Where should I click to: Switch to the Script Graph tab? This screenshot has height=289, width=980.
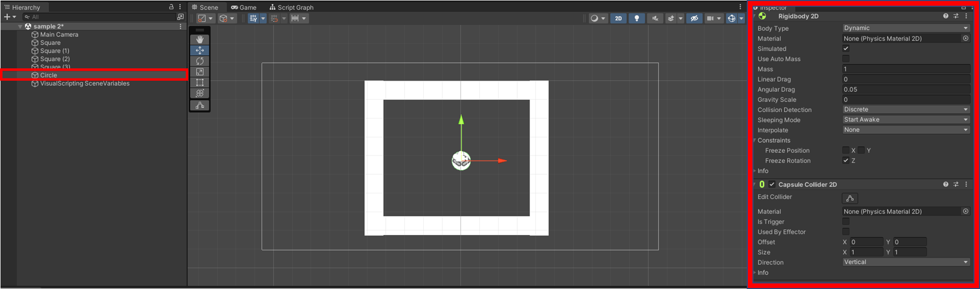tap(292, 7)
